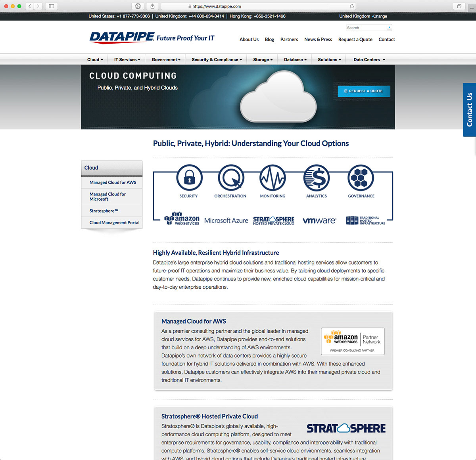Click Stratosphere Hosted Private Cloud heading
Screen dimensions: 476x460
209,416
